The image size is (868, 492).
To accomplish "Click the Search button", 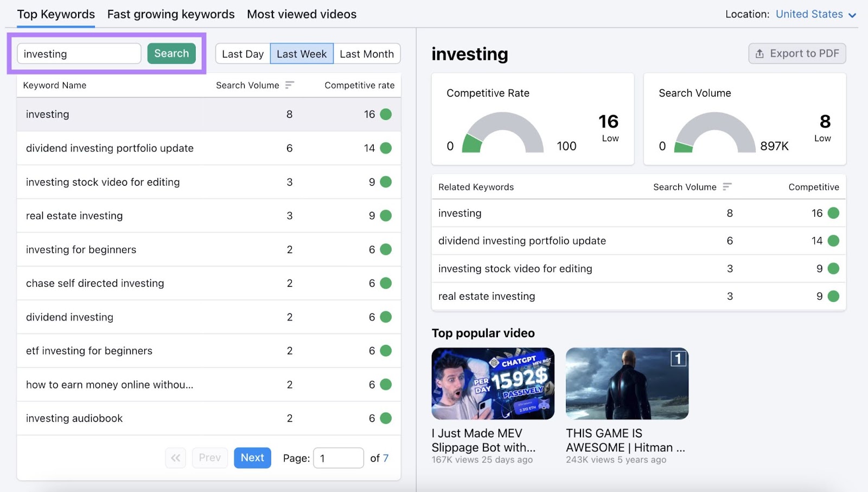I will pyautogui.click(x=171, y=53).
